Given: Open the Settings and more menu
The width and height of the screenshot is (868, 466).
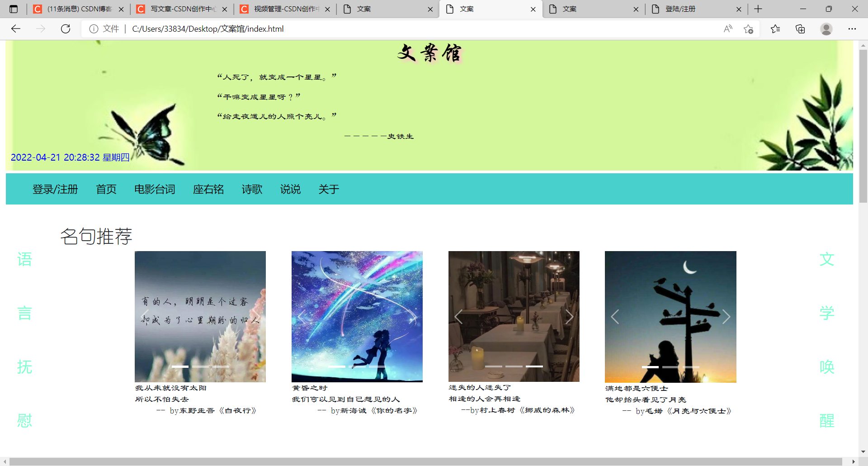Looking at the screenshot, I should point(852,29).
